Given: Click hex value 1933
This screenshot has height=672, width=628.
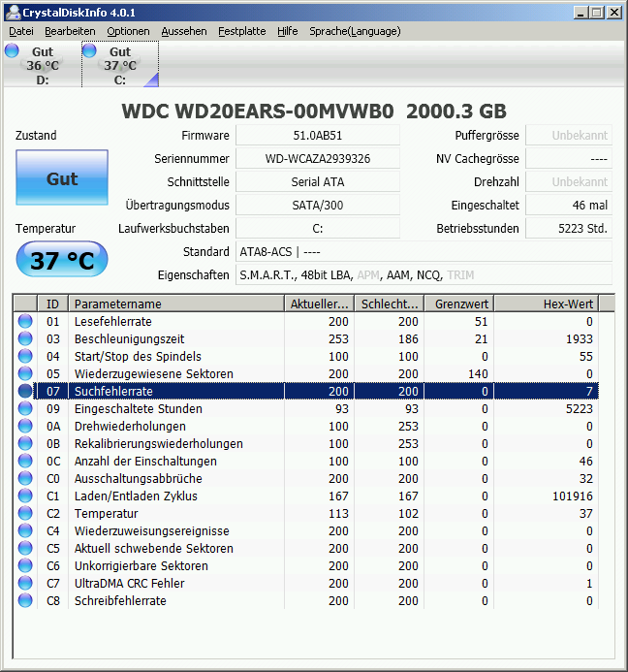Looking at the screenshot, I should (x=580, y=339).
